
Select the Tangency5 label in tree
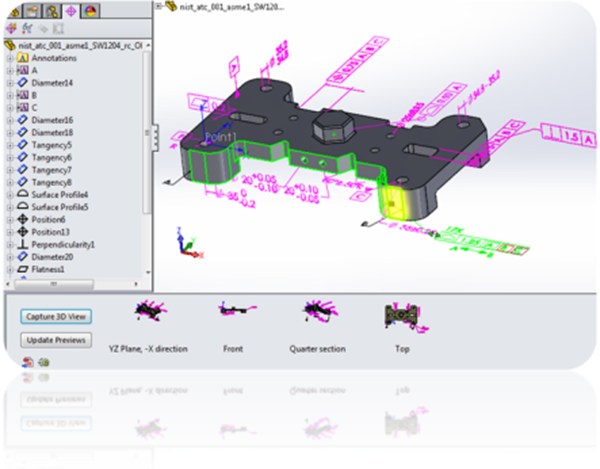pos(52,145)
